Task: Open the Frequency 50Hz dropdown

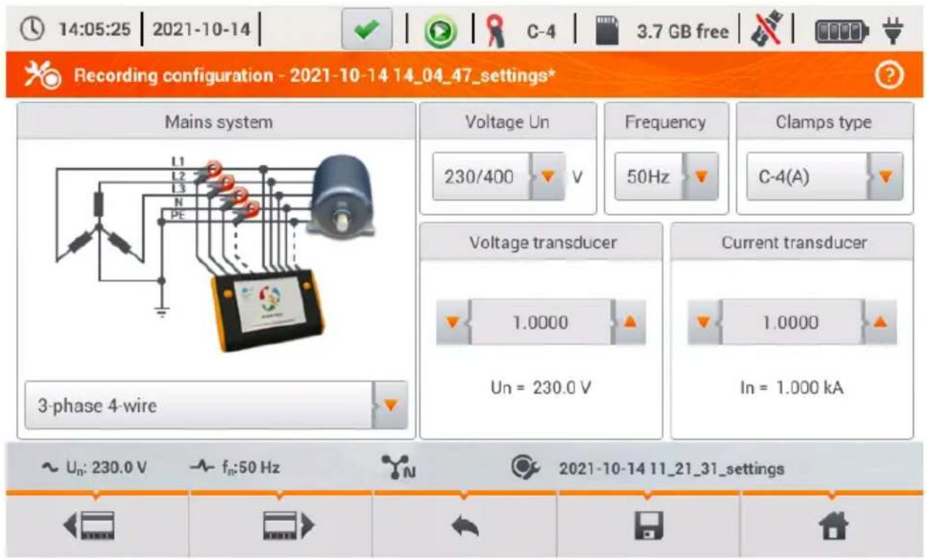Action: [x=666, y=176]
